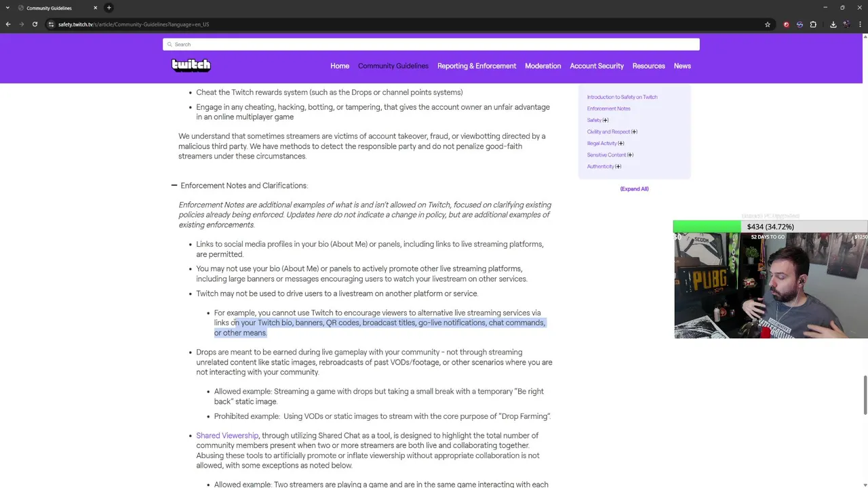Click the URL address bar

(407, 24)
